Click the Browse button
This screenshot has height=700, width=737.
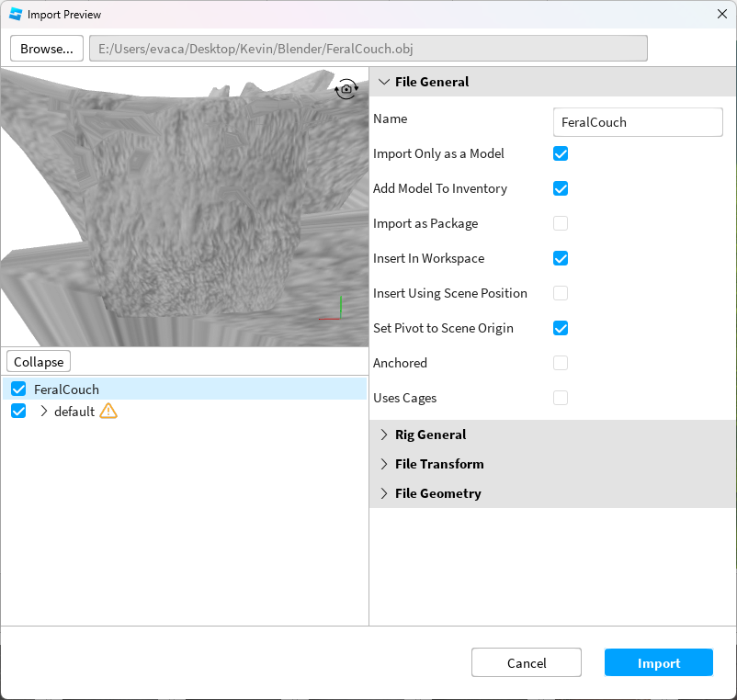[x=46, y=48]
